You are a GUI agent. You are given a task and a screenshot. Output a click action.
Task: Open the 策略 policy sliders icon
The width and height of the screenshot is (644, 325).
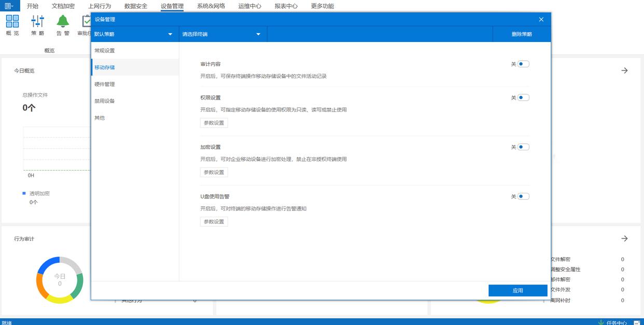point(37,21)
